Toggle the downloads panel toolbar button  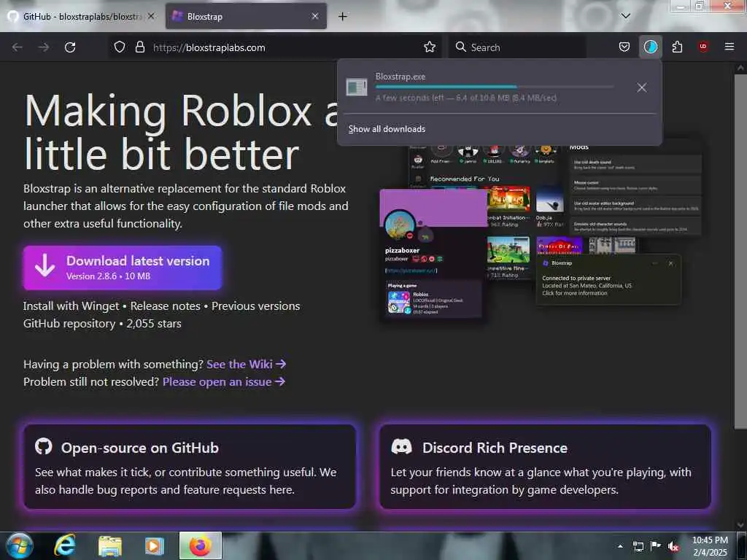[650, 47]
